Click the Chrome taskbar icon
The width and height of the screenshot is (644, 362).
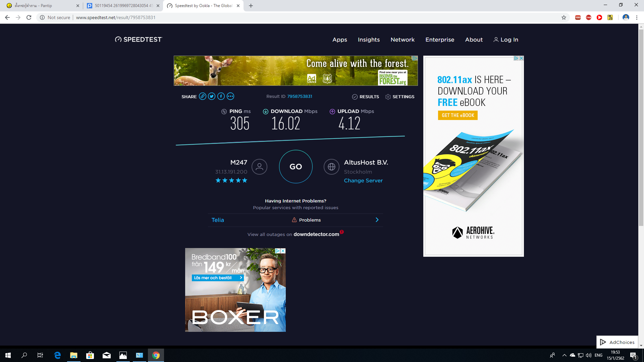click(x=156, y=355)
